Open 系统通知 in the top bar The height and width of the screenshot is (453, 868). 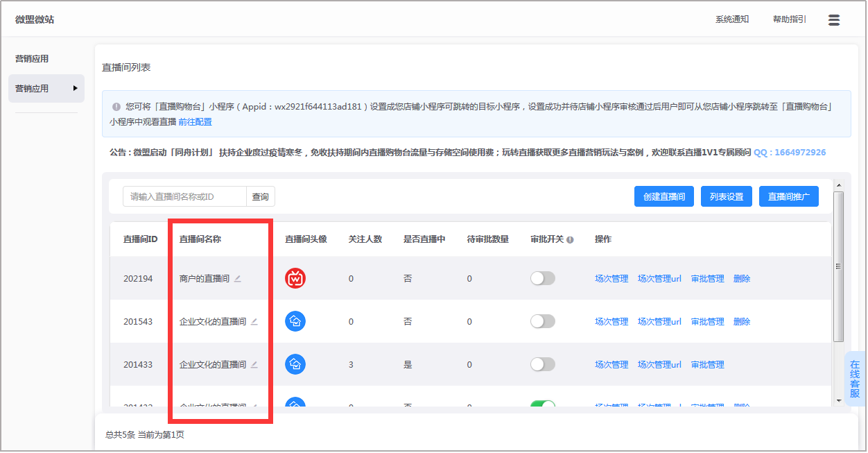click(x=732, y=19)
